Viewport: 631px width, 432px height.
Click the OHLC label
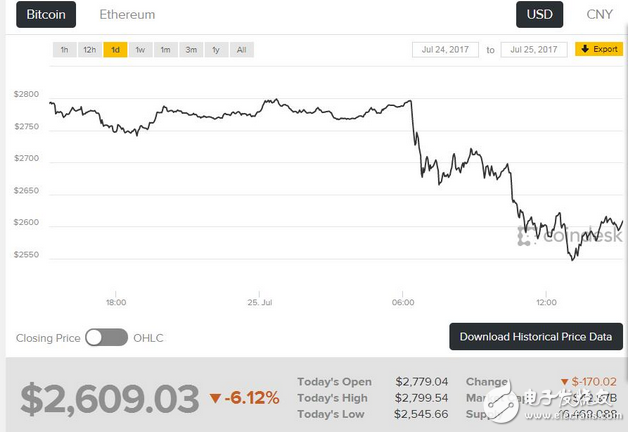(148, 338)
